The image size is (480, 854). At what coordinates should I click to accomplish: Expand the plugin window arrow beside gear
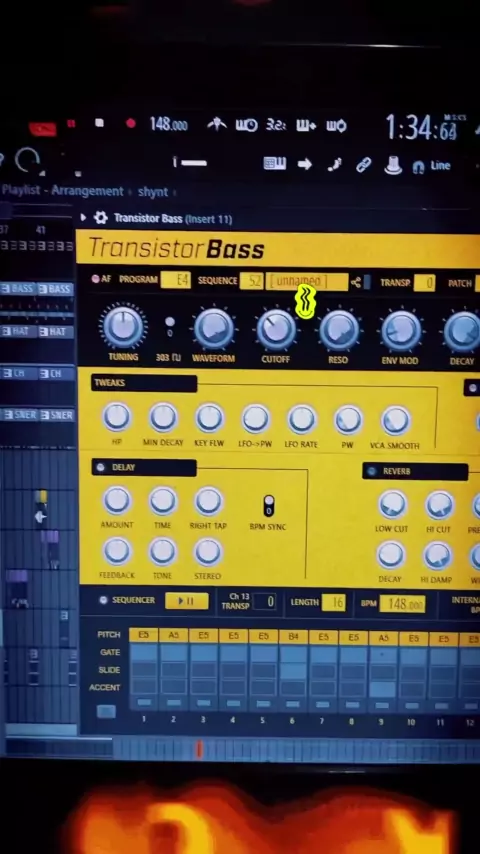click(x=83, y=218)
